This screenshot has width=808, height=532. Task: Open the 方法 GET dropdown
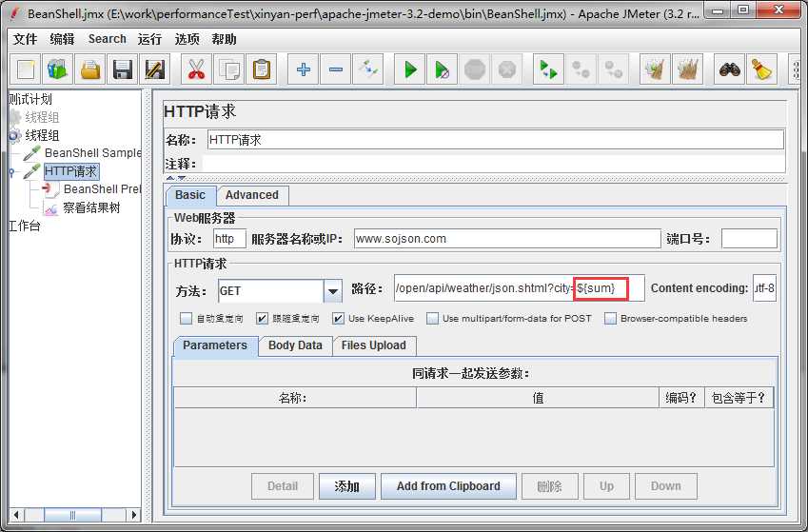(x=332, y=291)
